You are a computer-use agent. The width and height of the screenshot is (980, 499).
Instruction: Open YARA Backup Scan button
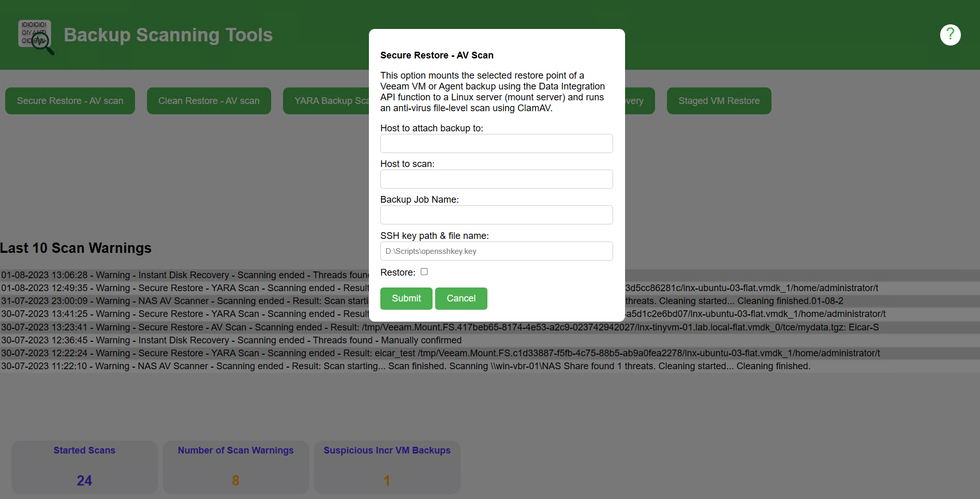pyautogui.click(x=326, y=101)
